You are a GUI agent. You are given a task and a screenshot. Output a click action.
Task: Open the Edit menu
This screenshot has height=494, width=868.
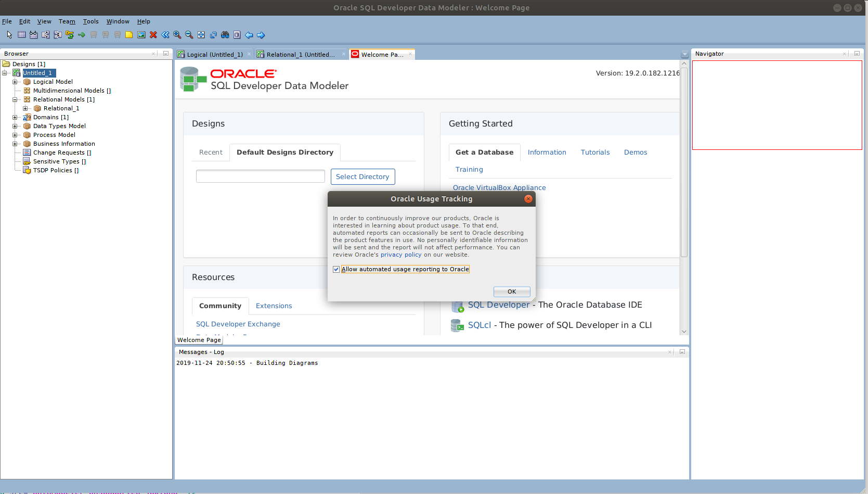[x=24, y=21]
